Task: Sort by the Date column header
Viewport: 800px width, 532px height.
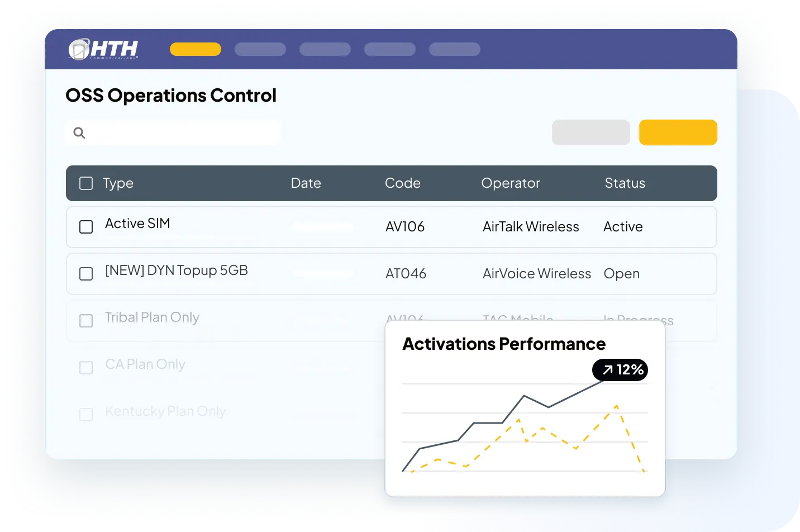Action: [x=306, y=183]
